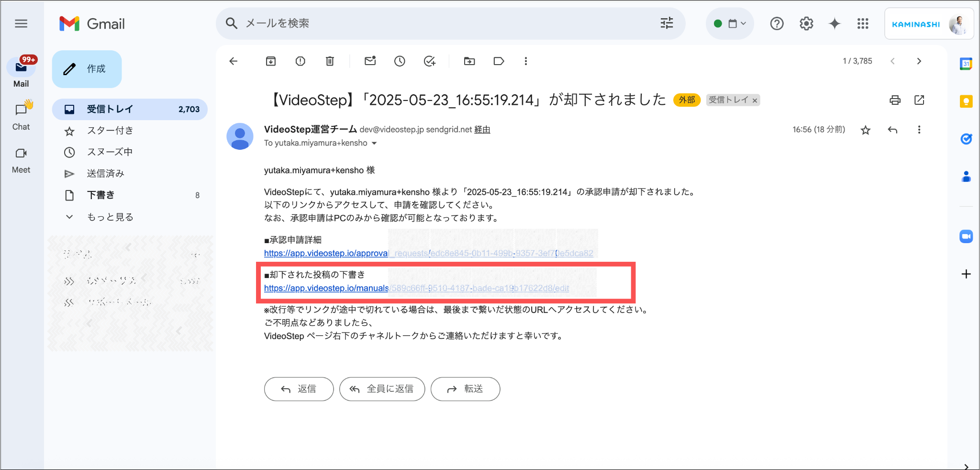
Task: Archive this email
Action: 271,61
